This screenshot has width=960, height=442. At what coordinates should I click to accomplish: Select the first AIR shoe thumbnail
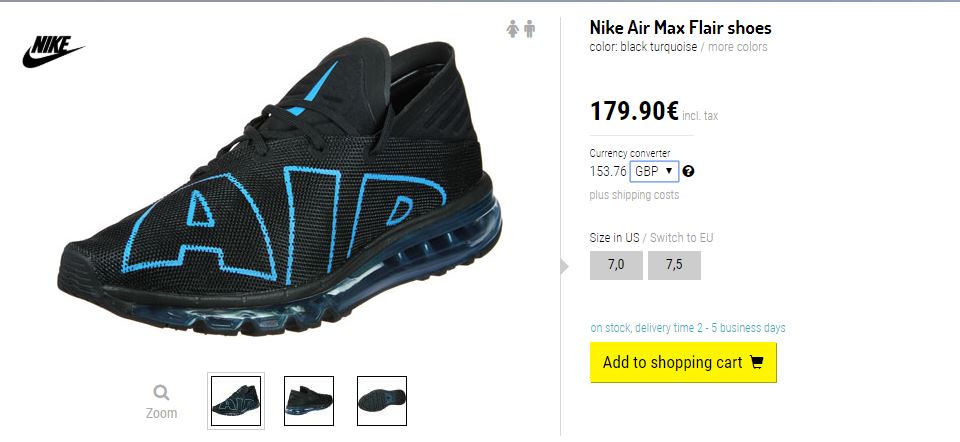coord(236,401)
